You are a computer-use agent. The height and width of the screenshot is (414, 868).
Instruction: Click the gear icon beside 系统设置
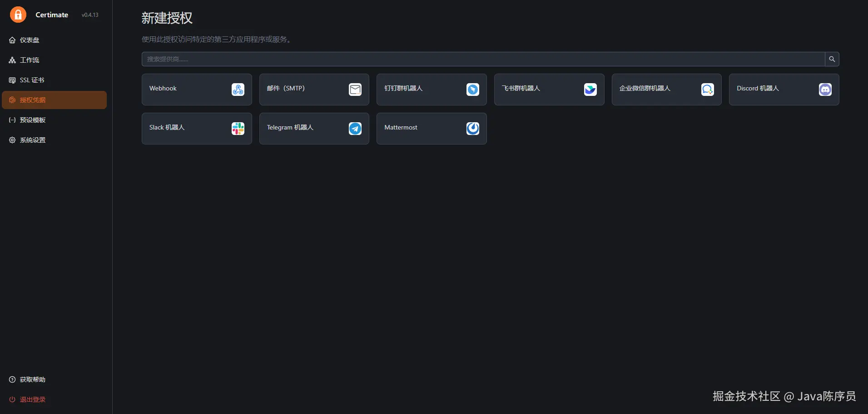tap(12, 140)
